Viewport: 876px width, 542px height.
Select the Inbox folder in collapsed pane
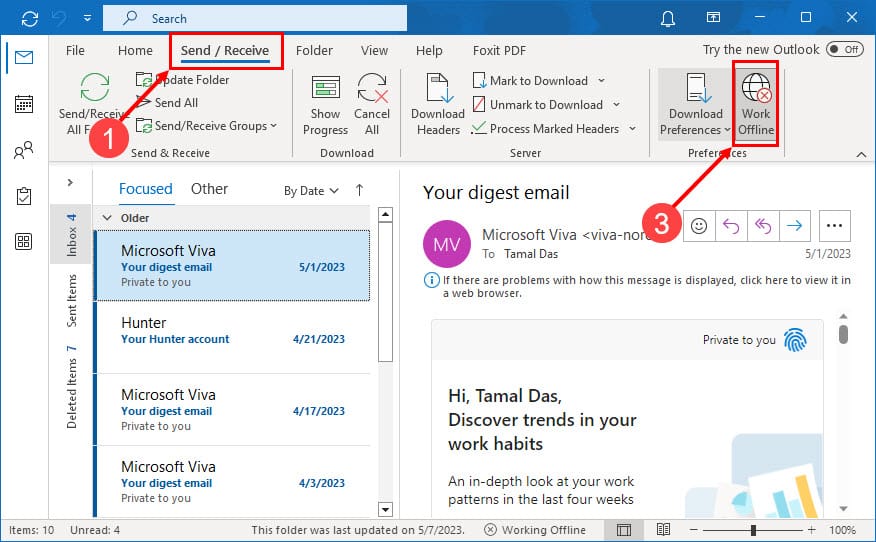(x=71, y=235)
